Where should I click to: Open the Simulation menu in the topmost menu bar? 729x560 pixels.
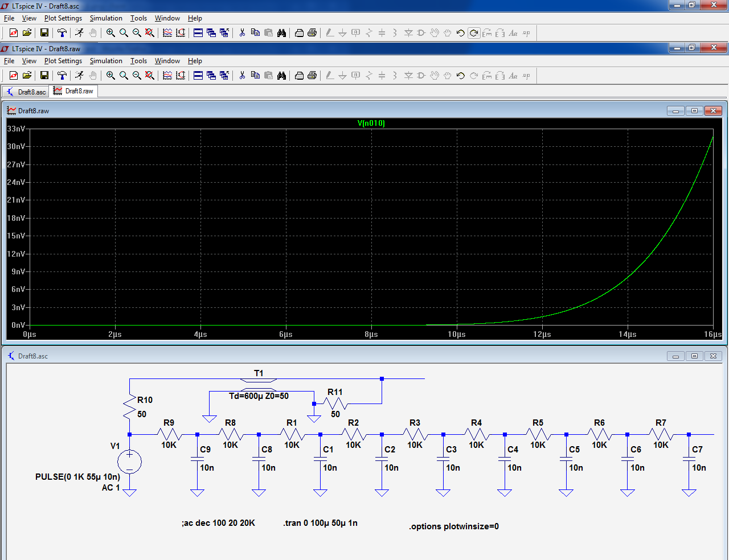tap(106, 18)
